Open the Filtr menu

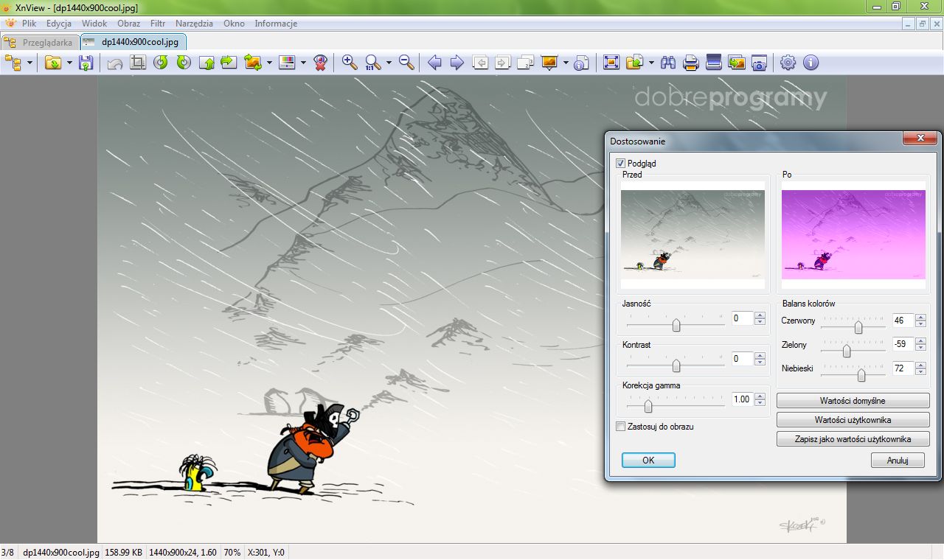click(158, 24)
